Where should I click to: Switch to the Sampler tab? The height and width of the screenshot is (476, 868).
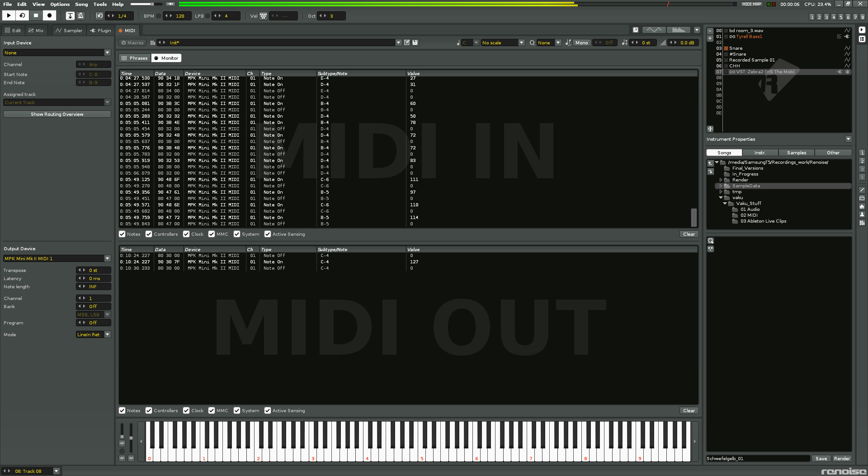click(69, 30)
